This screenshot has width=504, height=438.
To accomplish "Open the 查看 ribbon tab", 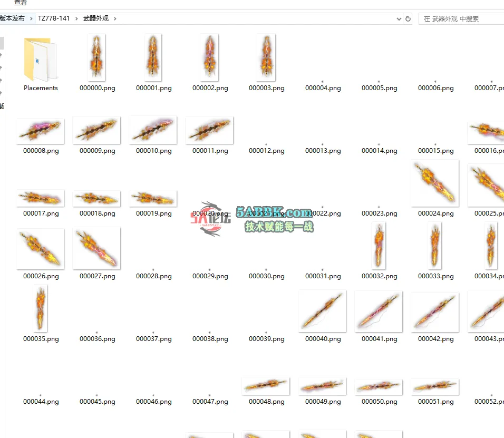I will pos(21,3).
